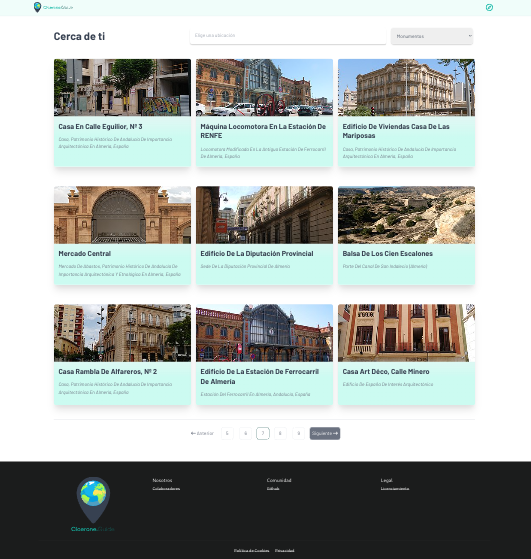Go to page 6 in pagination
Image resolution: width=531 pixels, height=559 pixels.
point(245,433)
